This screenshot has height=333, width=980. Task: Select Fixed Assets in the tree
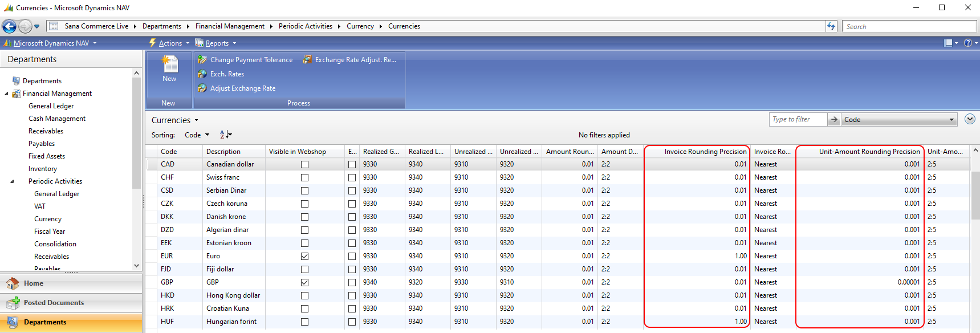[47, 156]
